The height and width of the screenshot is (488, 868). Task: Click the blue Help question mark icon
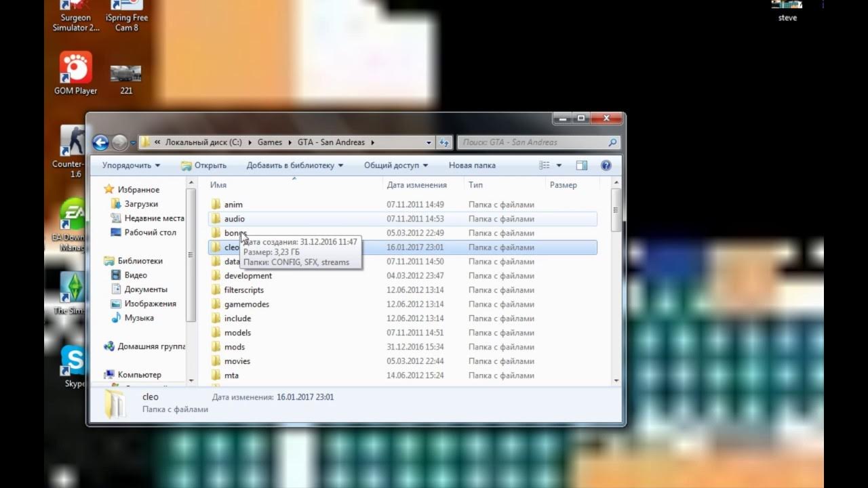point(606,165)
